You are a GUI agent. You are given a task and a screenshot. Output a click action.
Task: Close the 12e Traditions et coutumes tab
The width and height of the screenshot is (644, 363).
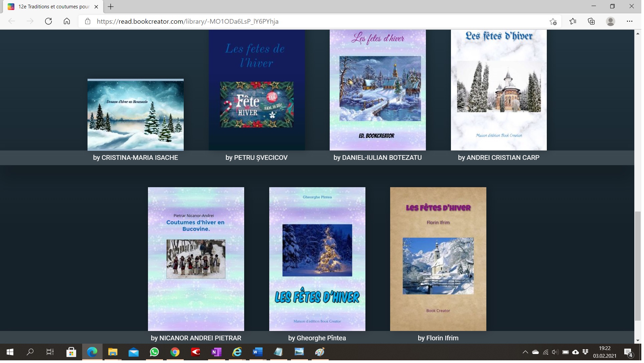pyautogui.click(x=96, y=7)
